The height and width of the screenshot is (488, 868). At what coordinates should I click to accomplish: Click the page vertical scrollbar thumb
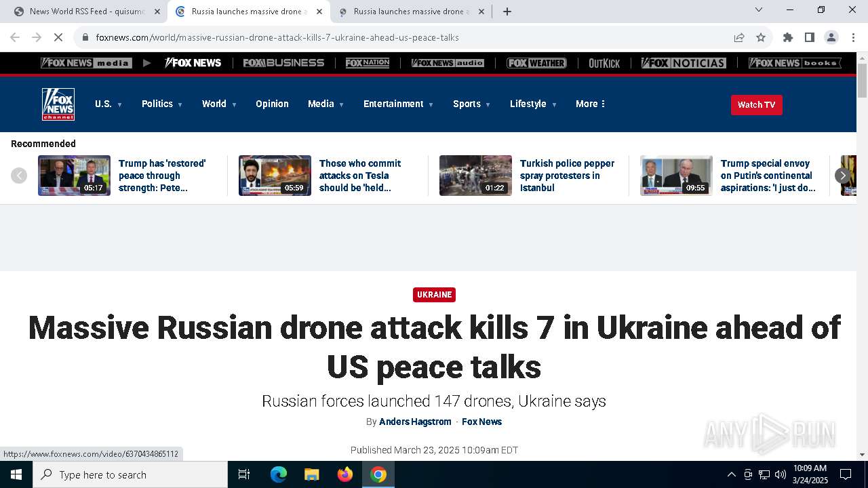pyautogui.click(x=862, y=80)
